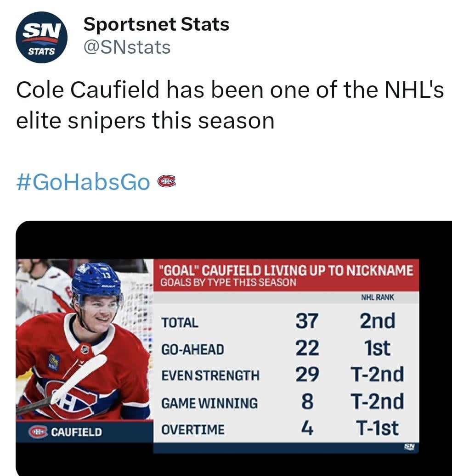Click Cole Caufield's face in the photo
The image size is (452, 476).
pyautogui.click(x=100, y=311)
